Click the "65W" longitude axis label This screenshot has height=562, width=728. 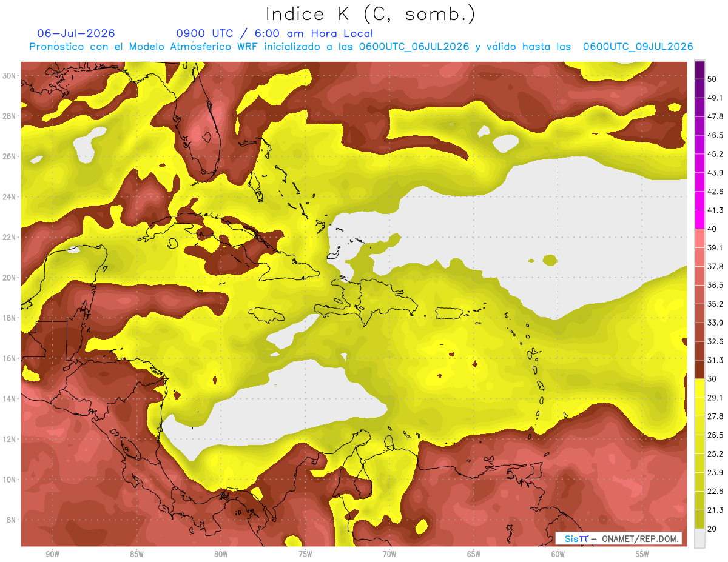[474, 555]
